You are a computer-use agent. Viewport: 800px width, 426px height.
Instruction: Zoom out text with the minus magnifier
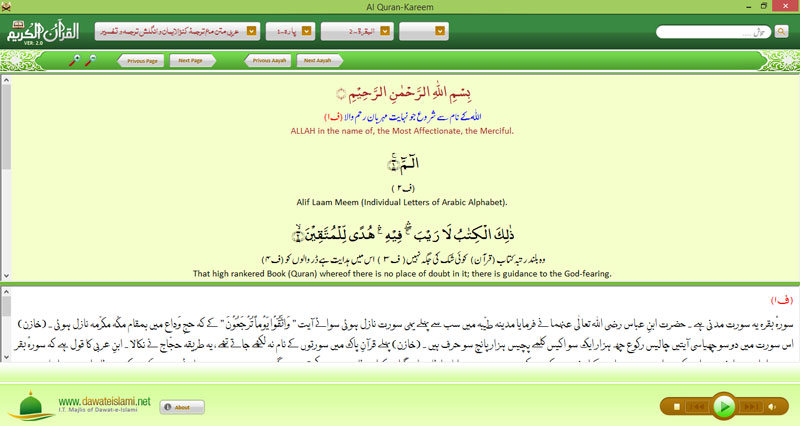point(90,61)
